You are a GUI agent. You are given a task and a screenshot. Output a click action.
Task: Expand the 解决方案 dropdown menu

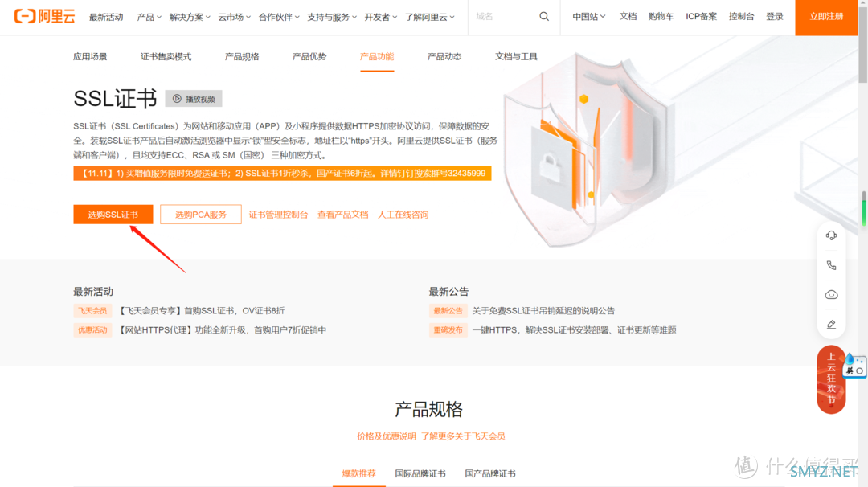[x=190, y=17]
